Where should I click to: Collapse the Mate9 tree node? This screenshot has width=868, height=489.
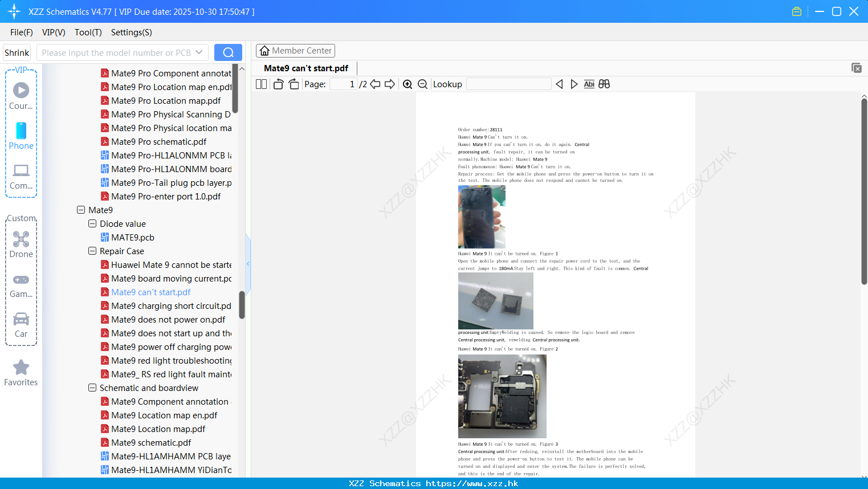(81, 210)
